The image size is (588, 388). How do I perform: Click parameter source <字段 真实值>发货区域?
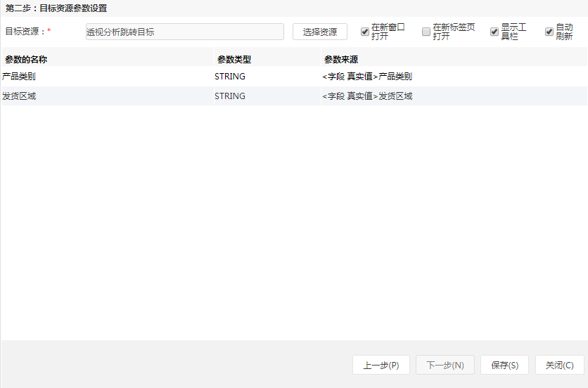click(x=367, y=96)
